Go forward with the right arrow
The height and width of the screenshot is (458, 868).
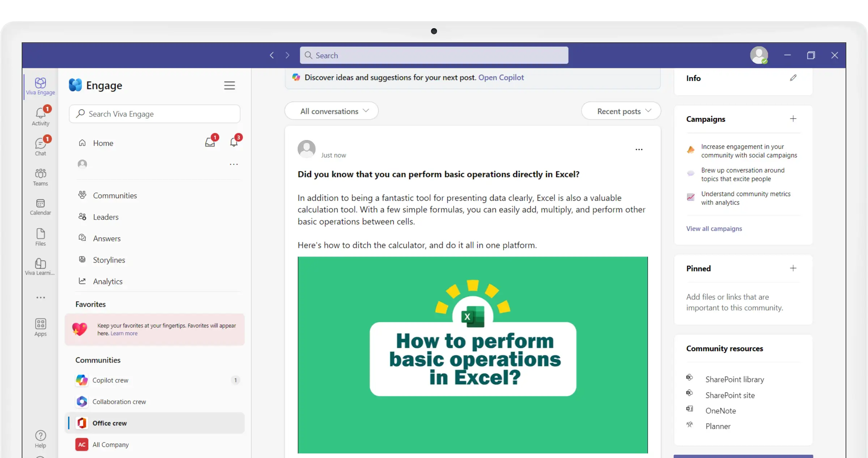[x=288, y=55]
